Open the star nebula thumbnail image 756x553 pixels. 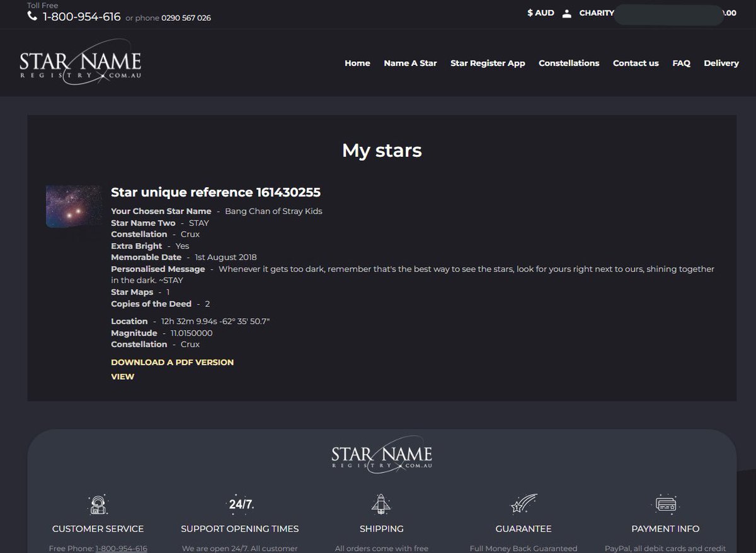[74, 207]
